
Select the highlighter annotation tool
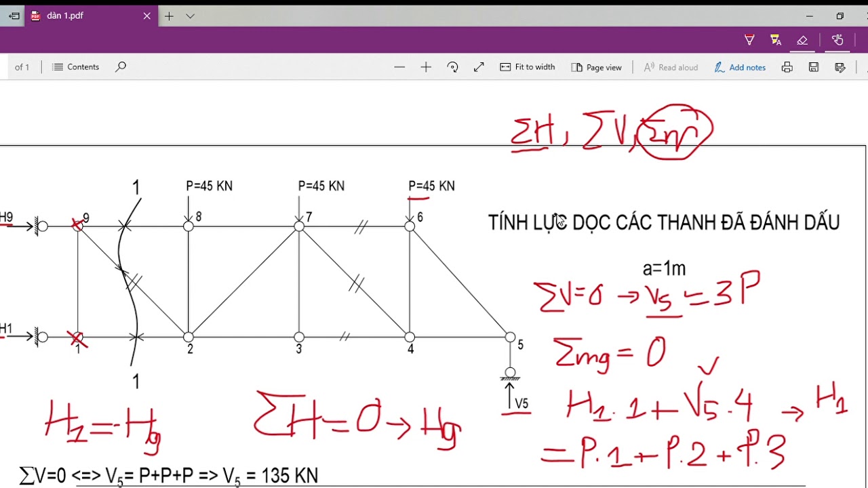(776, 40)
